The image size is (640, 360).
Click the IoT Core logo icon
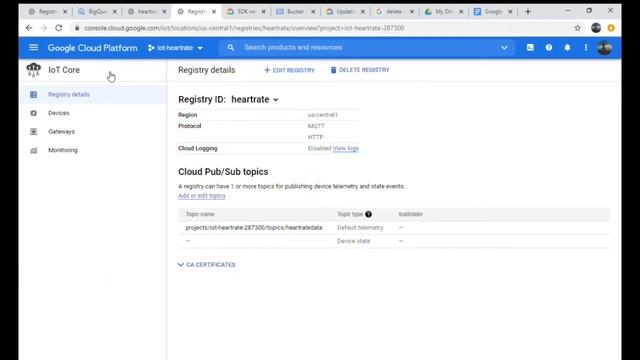[x=33, y=70]
